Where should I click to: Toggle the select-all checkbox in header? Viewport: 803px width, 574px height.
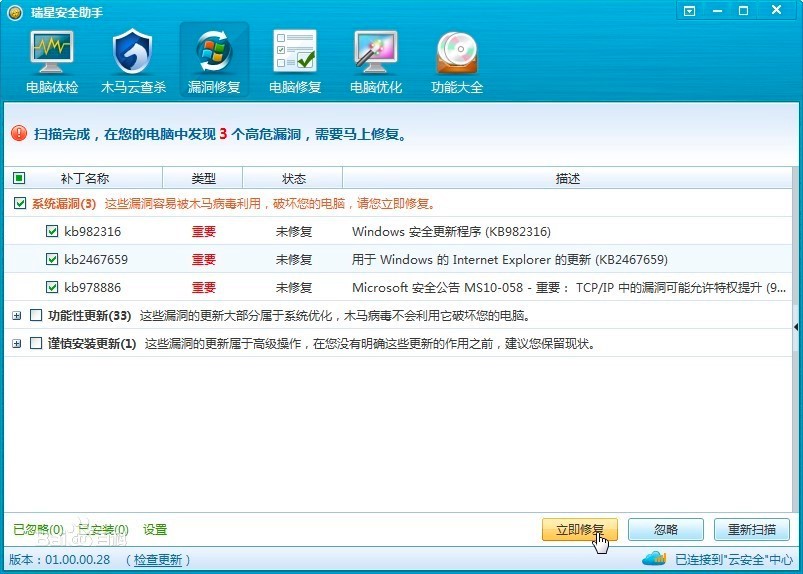click(19, 178)
